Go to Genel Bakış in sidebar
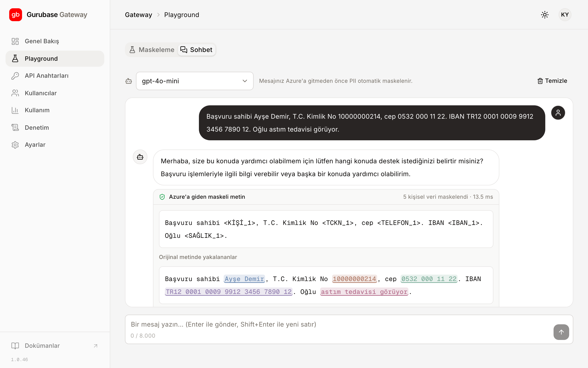588x368 pixels. (x=55, y=41)
